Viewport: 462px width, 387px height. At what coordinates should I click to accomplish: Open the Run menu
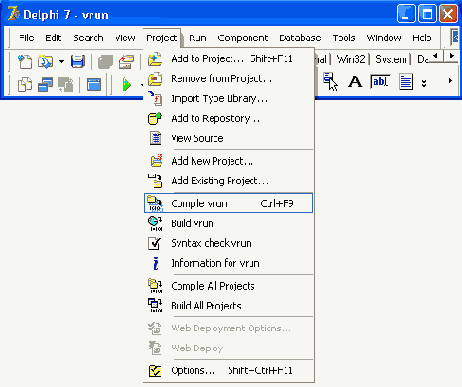point(198,38)
